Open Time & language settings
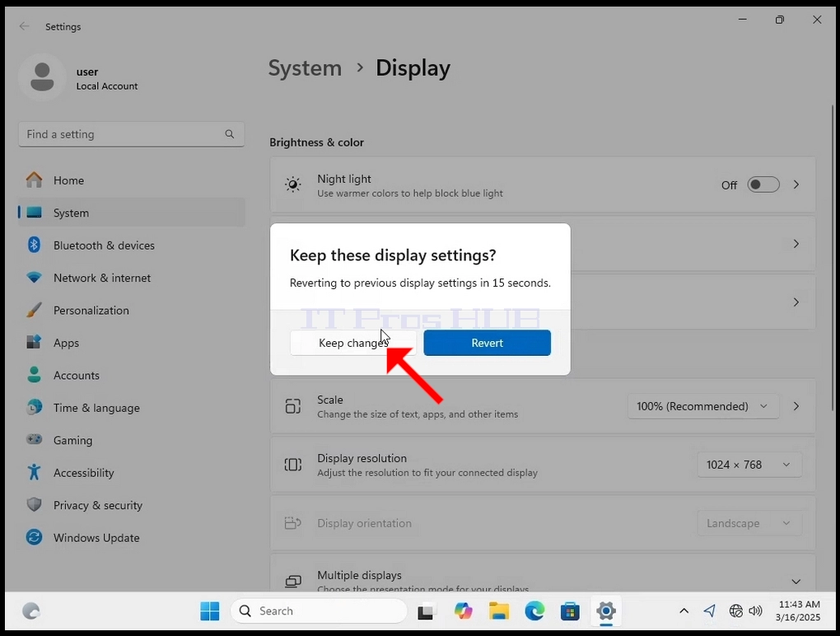The width and height of the screenshot is (840, 636). point(131,409)
